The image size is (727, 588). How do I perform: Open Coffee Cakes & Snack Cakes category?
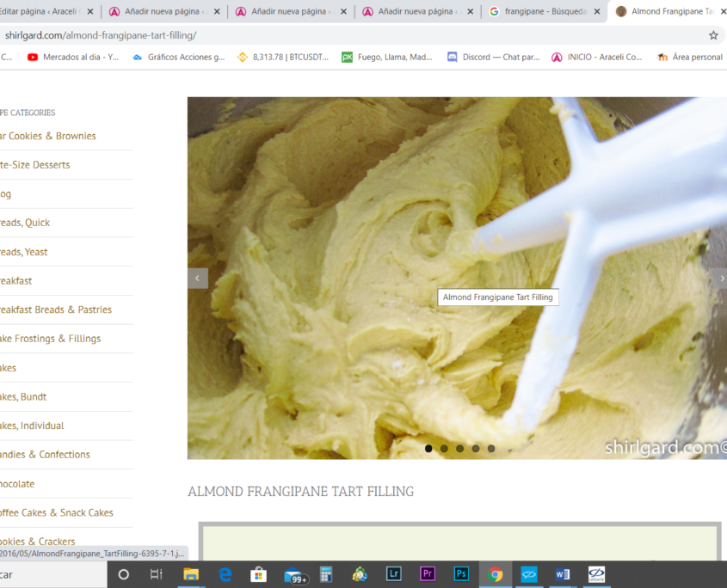click(x=57, y=512)
